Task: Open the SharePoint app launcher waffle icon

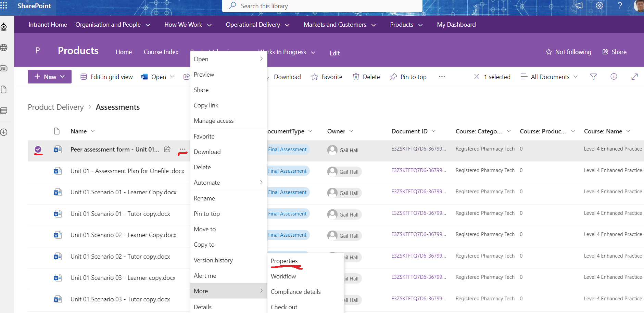Action: (x=4, y=5)
